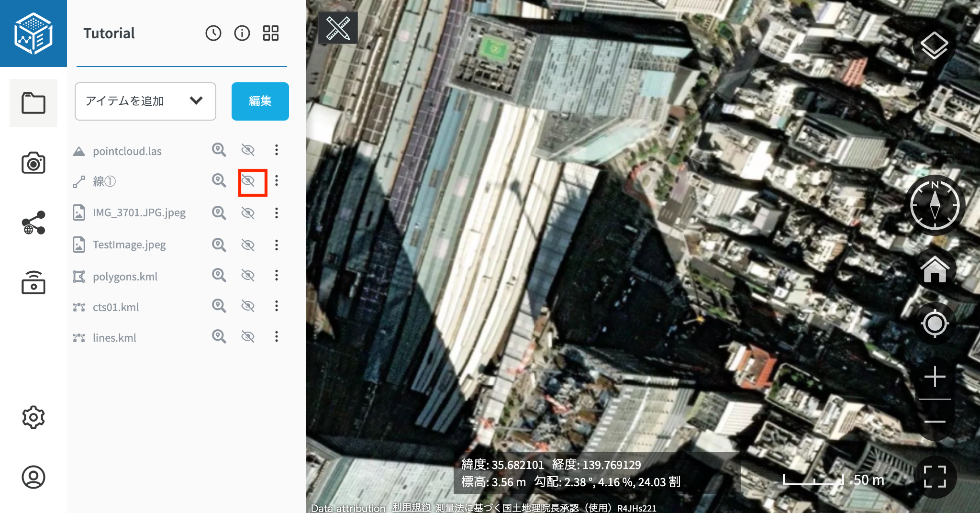Click the 編集 button
Viewport: 980px width, 513px height.
coord(260,101)
